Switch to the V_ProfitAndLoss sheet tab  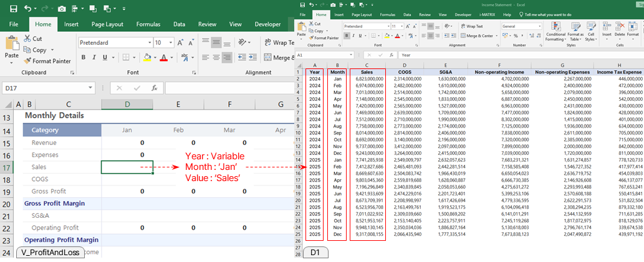click(49, 253)
